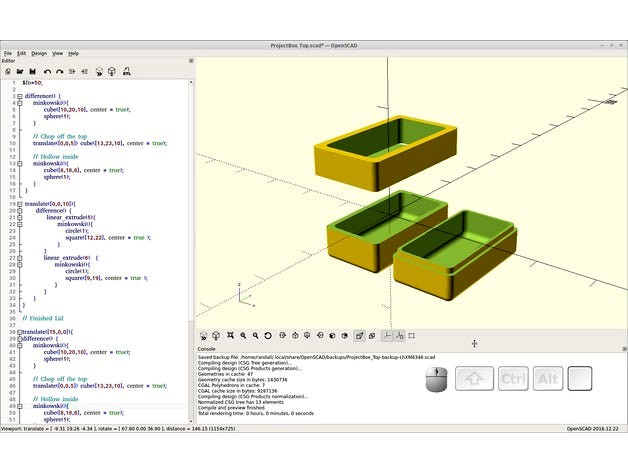The height and width of the screenshot is (472, 628).
Task: Save the file using the floppy disk icon
Action: (x=33, y=72)
